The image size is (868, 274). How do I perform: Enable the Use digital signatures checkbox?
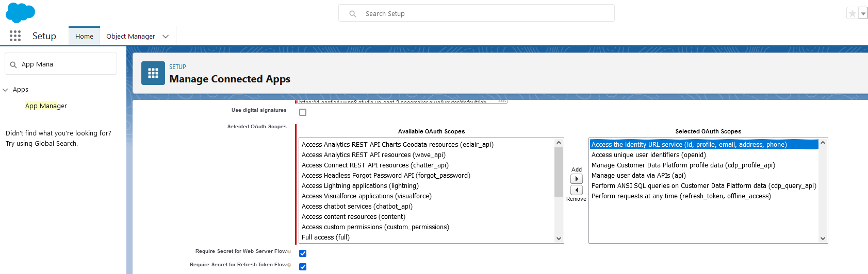303,112
